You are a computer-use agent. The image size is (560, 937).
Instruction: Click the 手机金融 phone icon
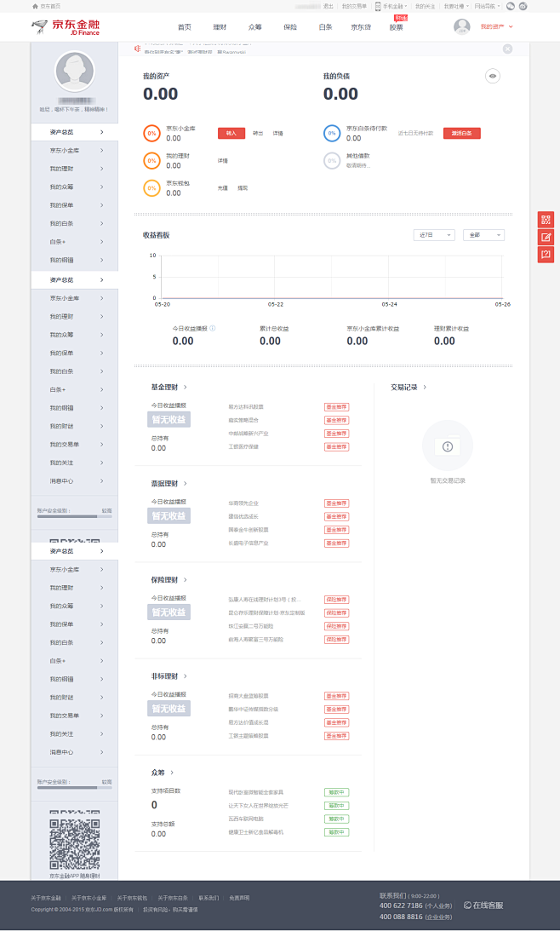point(378,6)
